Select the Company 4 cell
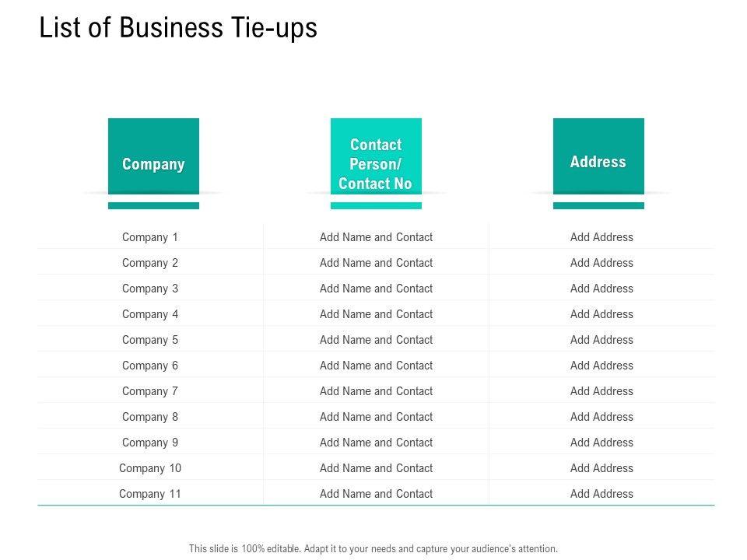Screen dimensions: 747x560 pyautogui.click(x=150, y=314)
